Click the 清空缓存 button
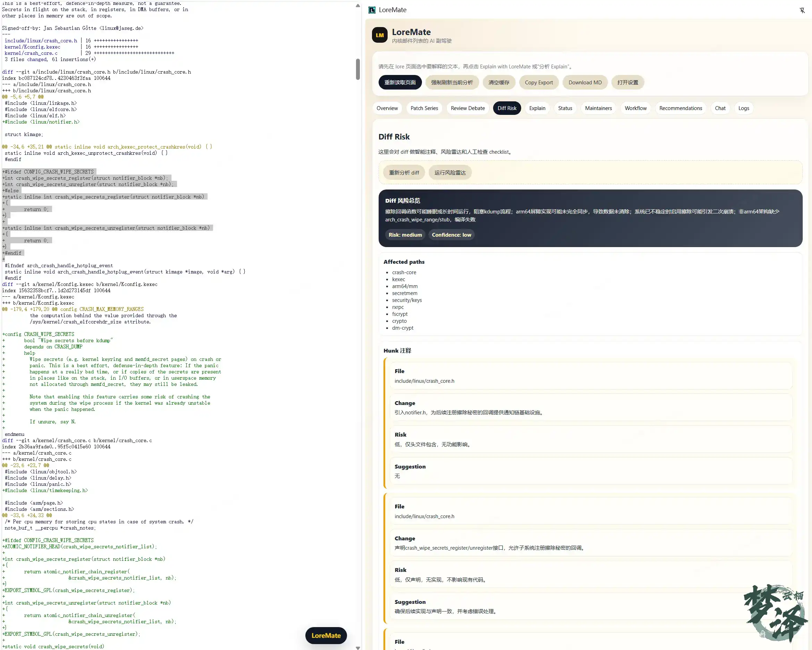 [x=499, y=83]
